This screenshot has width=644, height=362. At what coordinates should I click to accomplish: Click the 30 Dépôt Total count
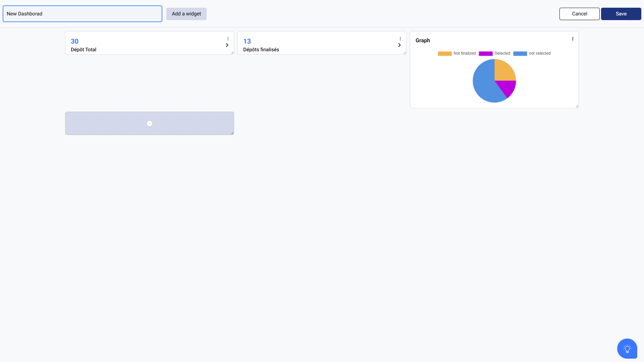pyautogui.click(x=74, y=41)
